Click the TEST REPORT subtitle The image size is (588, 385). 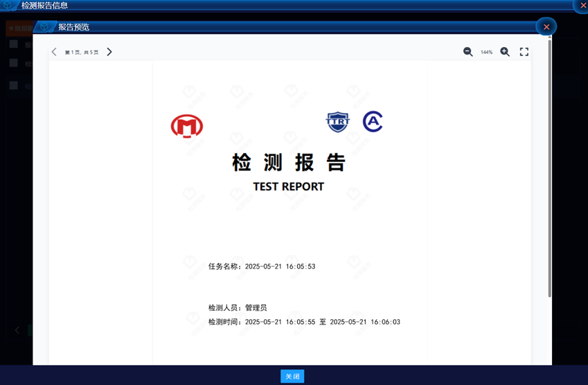tap(288, 186)
